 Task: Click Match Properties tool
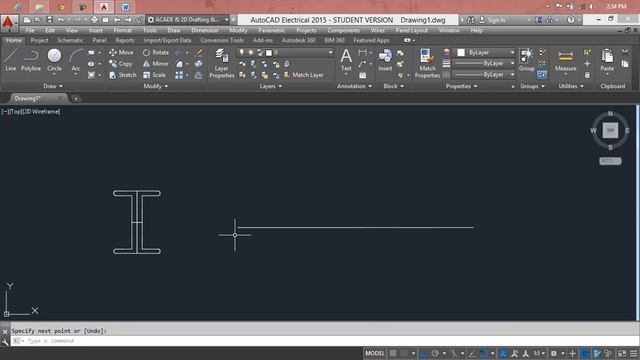pyautogui.click(x=427, y=63)
